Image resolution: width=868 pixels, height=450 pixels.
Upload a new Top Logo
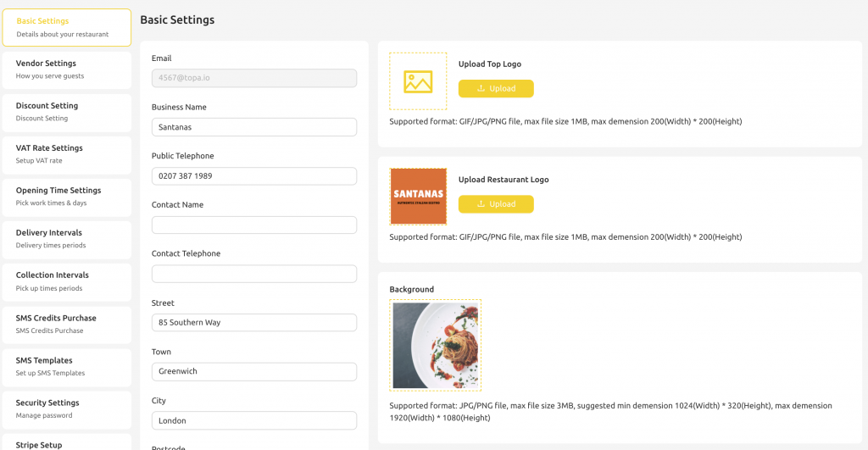click(x=496, y=89)
